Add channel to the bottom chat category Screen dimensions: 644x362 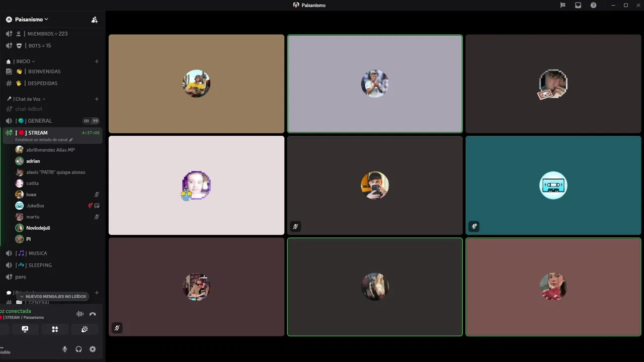point(97,293)
